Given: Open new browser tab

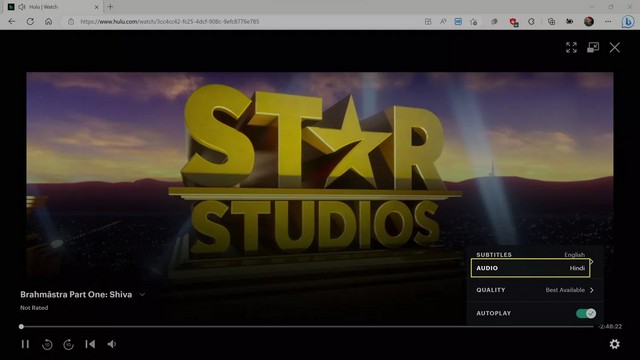Looking at the screenshot, I should pyautogui.click(x=110, y=7).
